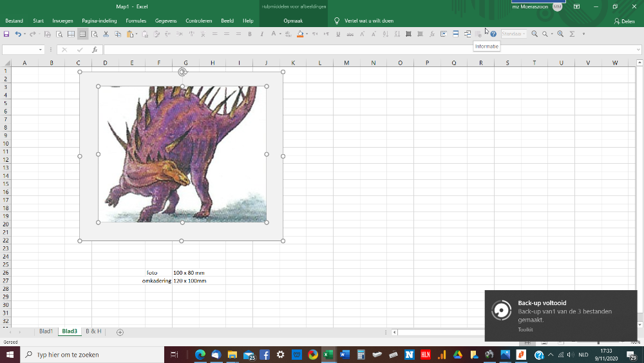This screenshot has height=363, width=644.
Task: Expand the formula bar chevron
Action: [x=639, y=50]
